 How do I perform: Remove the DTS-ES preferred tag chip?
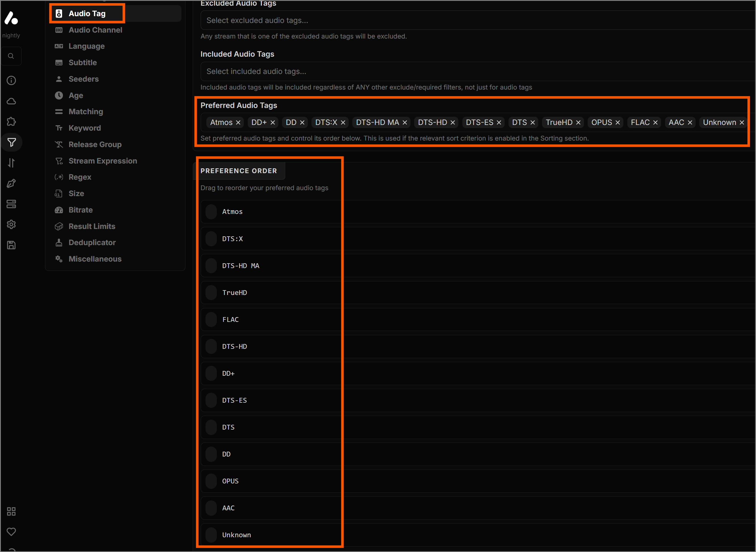[499, 123]
